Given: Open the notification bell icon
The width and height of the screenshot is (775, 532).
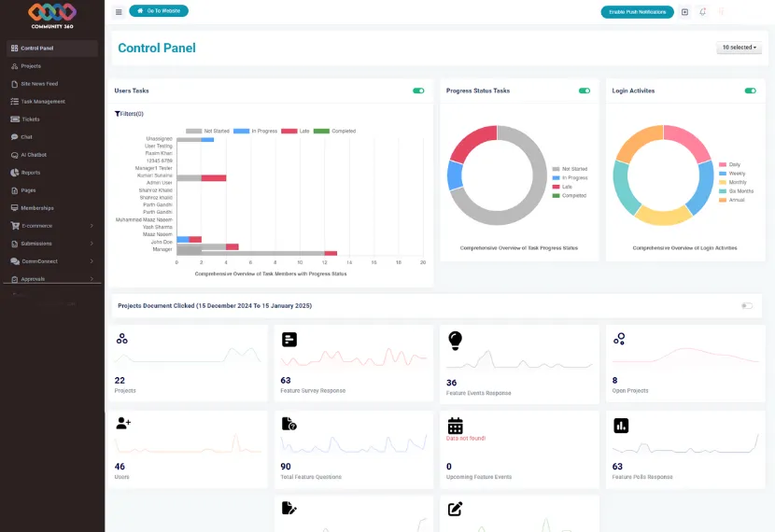Looking at the screenshot, I should (x=702, y=12).
